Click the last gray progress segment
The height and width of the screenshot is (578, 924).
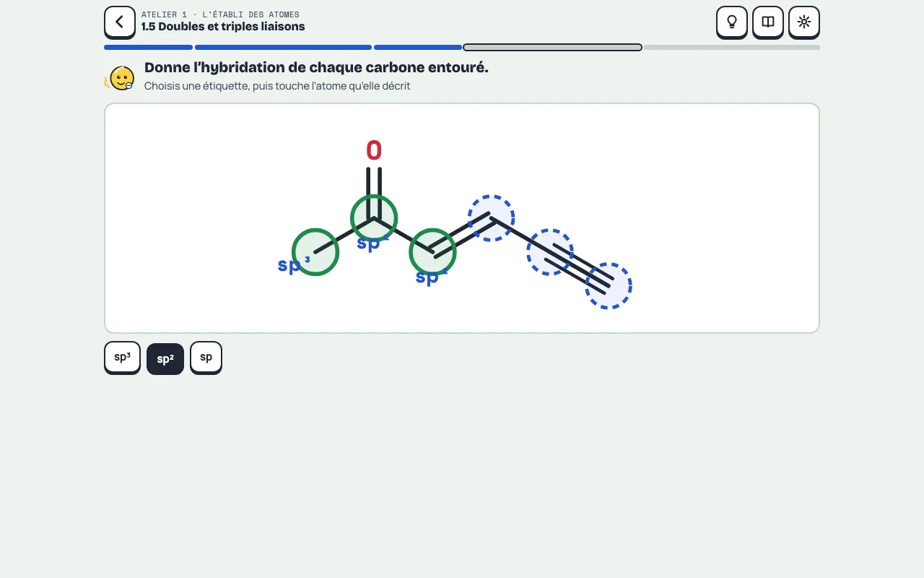(x=731, y=48)
